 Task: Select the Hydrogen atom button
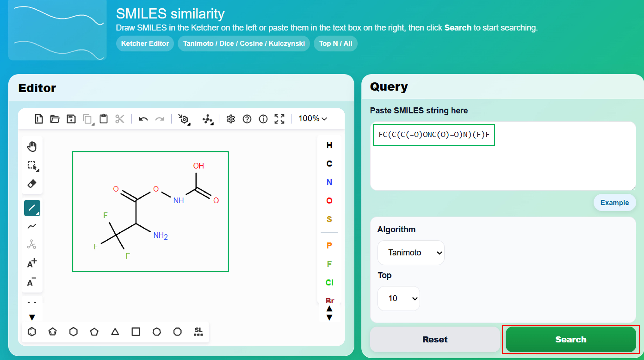pos(329,145)
